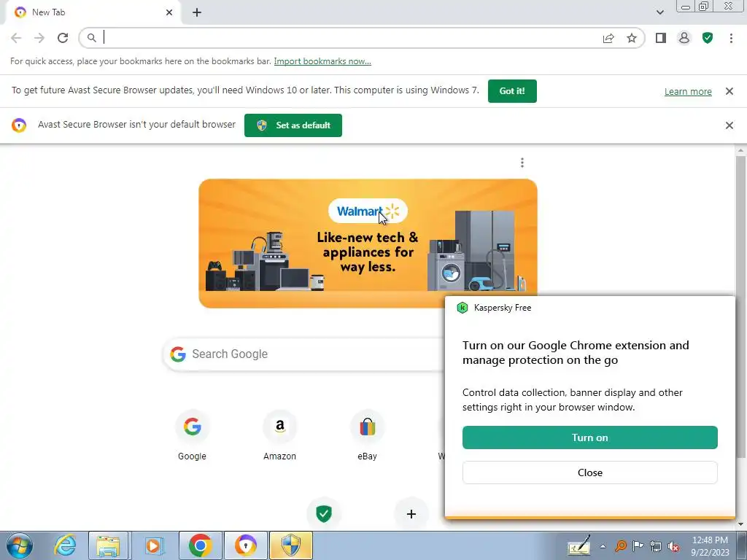Open the network tray icon

tap(656, 546)
